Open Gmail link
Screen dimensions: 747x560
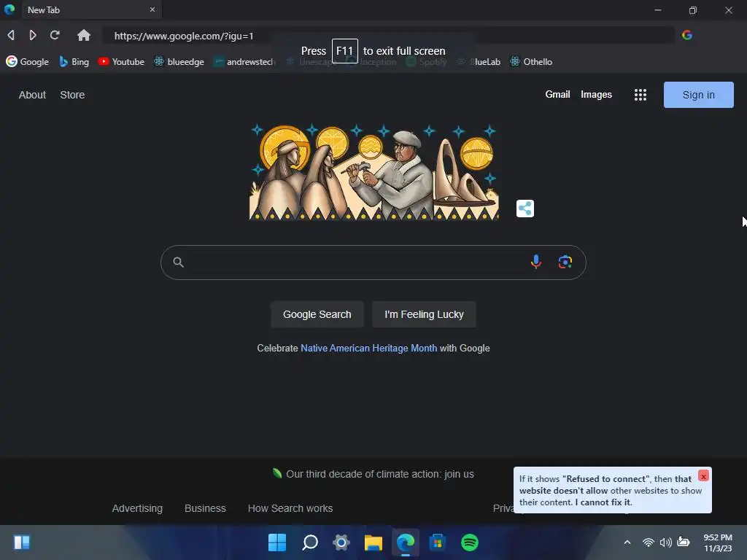coord(557,94)
